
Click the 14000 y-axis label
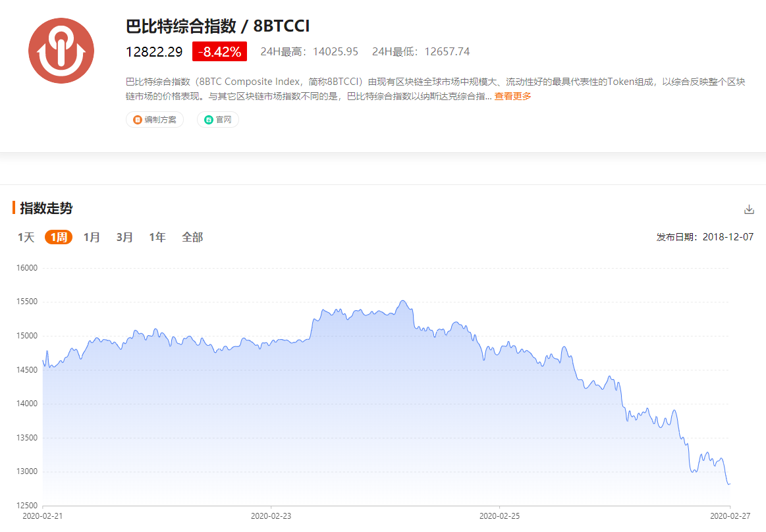coord(27,404)
